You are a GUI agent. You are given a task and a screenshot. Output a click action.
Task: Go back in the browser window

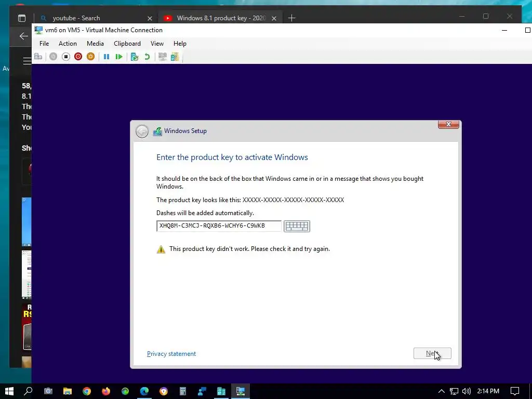24,36
